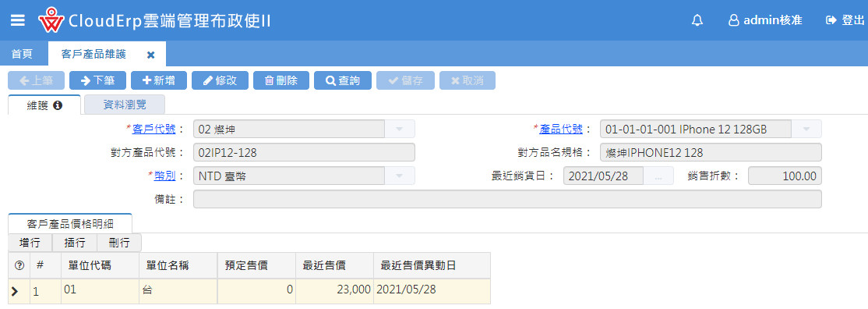Click the 增行 add row button
Image resolution: width=868 pixels, height=309 pixels.
click(30, 243)
